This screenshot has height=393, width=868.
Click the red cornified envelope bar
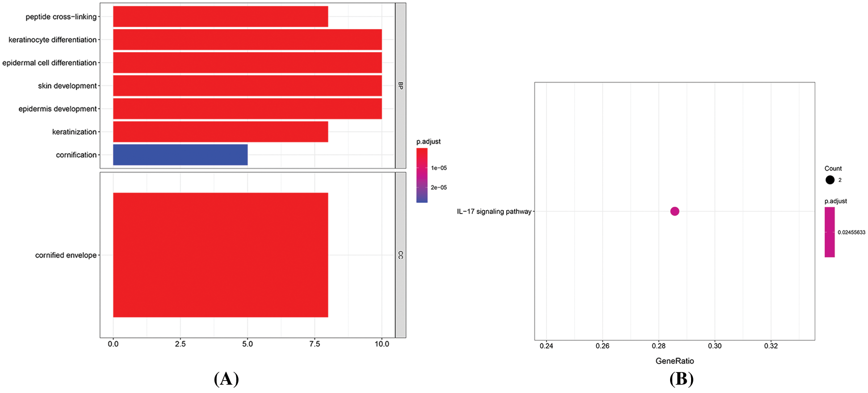pyautogui.click(x=220, y=255)
